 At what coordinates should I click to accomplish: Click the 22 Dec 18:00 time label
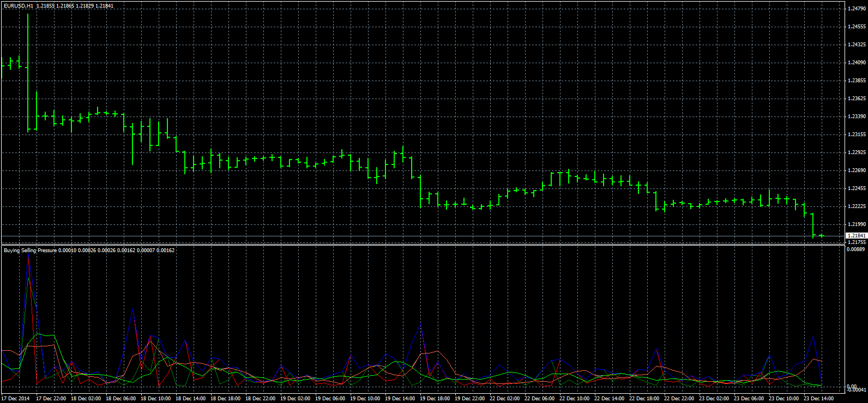click(x=644, y=399)
